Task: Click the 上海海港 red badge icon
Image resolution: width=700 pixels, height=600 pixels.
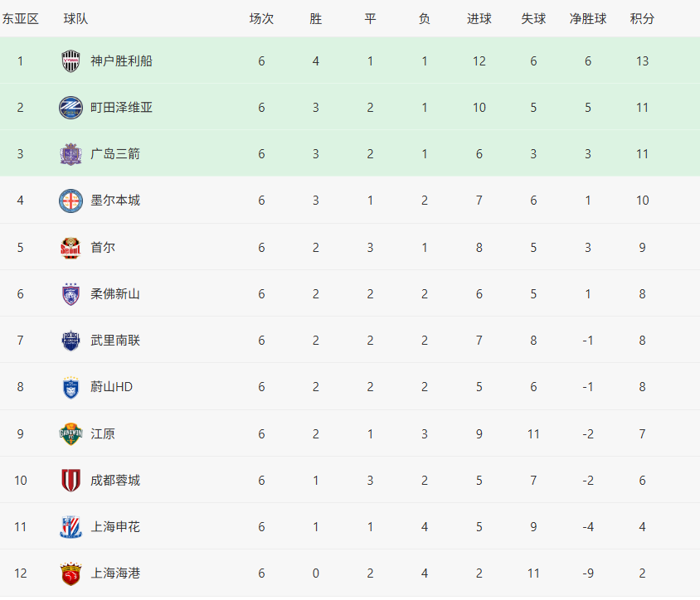Action: (x=70, y=573)
